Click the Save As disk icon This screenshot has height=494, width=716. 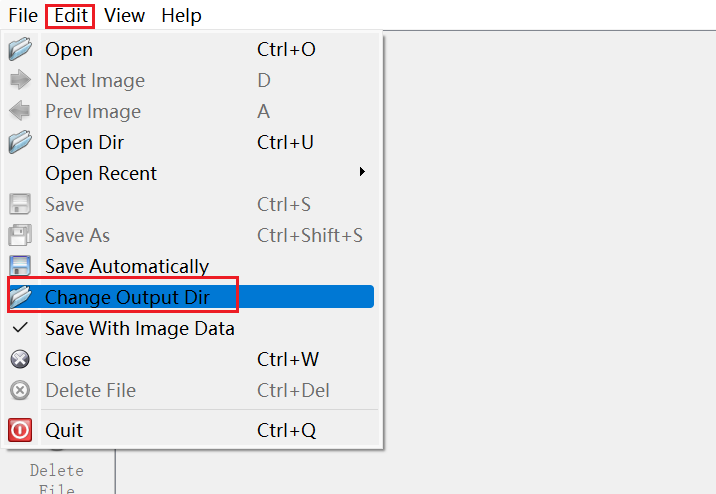tap(20, 235)
